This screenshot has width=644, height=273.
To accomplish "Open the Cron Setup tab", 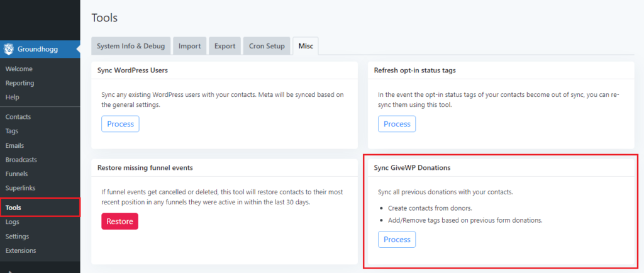I will (267, 46).
